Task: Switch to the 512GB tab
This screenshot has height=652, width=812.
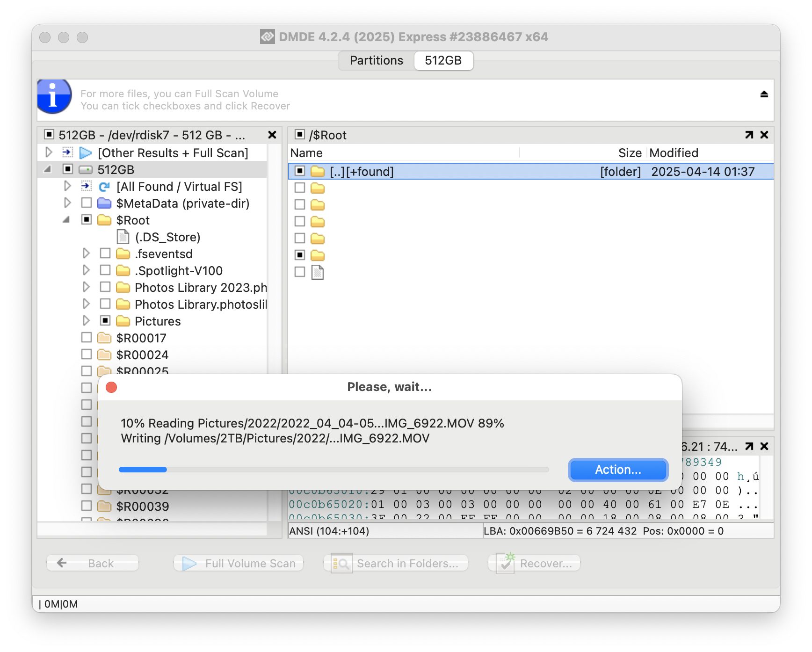Action: (x=443, y=60)
